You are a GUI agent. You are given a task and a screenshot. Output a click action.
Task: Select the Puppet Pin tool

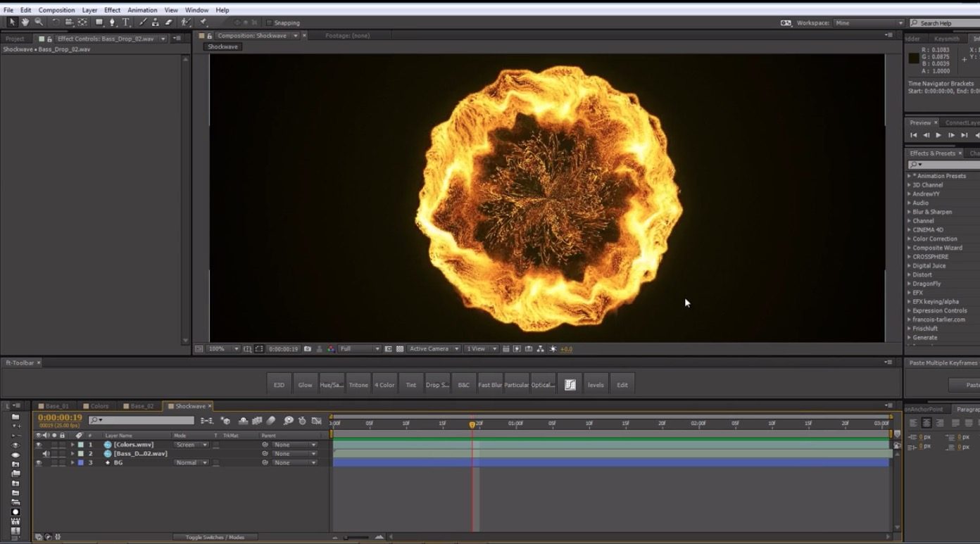tap(202, 23)
